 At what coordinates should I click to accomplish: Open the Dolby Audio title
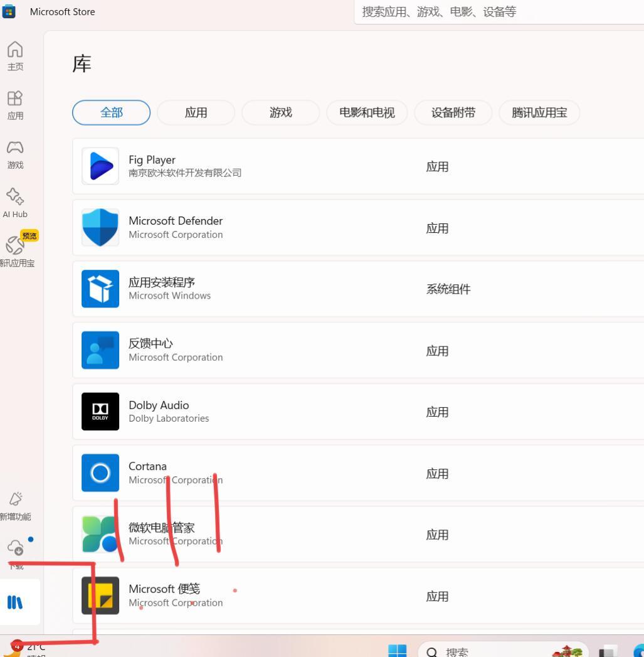coord(159,405)
